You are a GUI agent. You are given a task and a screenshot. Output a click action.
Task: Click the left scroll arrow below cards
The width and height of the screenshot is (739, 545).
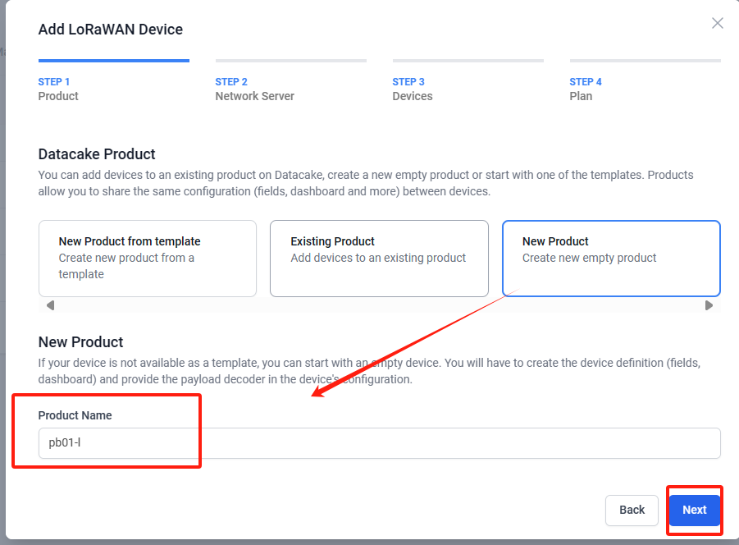point(50,306)
